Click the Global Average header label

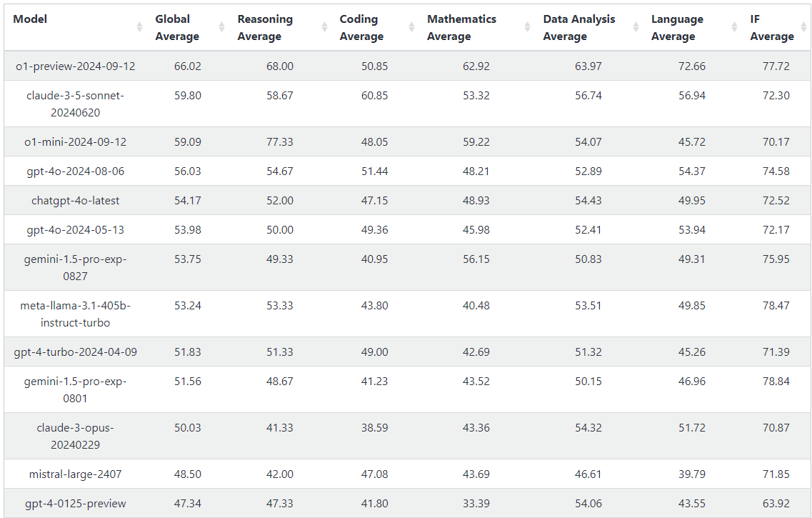[177, 28]
